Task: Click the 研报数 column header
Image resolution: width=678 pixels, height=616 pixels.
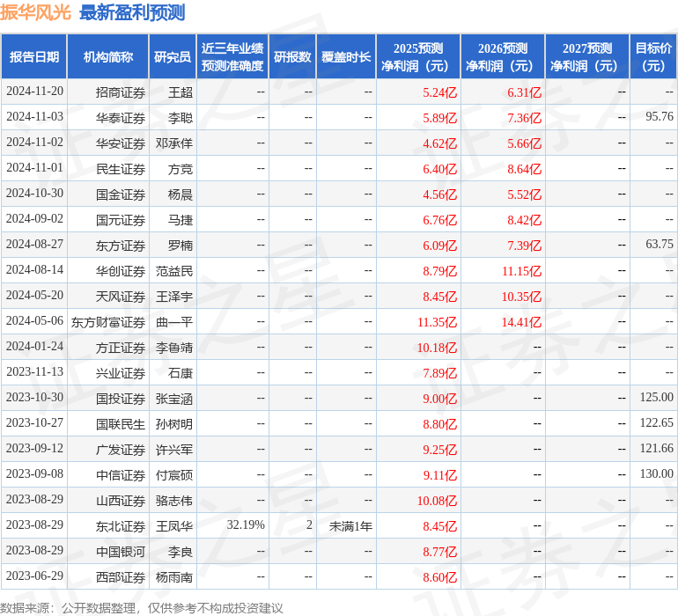Action: [292, 56]
